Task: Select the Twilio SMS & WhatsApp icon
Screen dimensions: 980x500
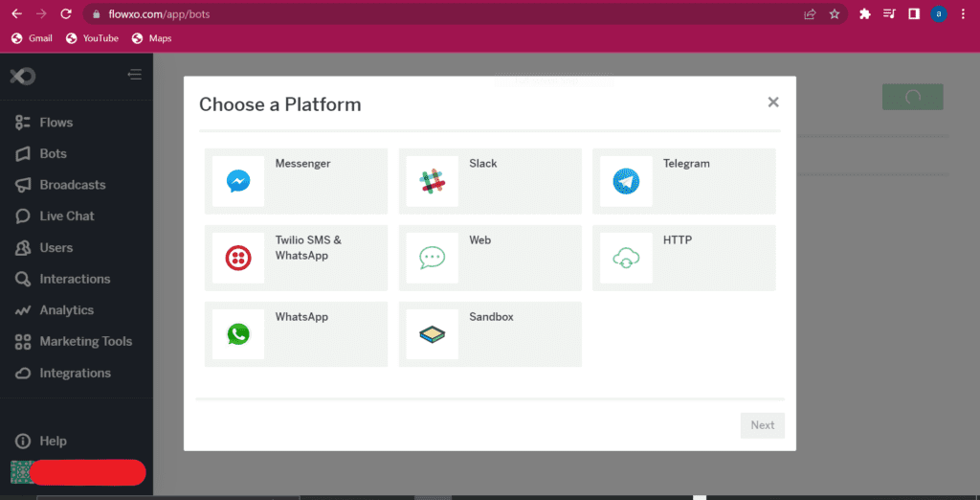Action: point(238,258)
